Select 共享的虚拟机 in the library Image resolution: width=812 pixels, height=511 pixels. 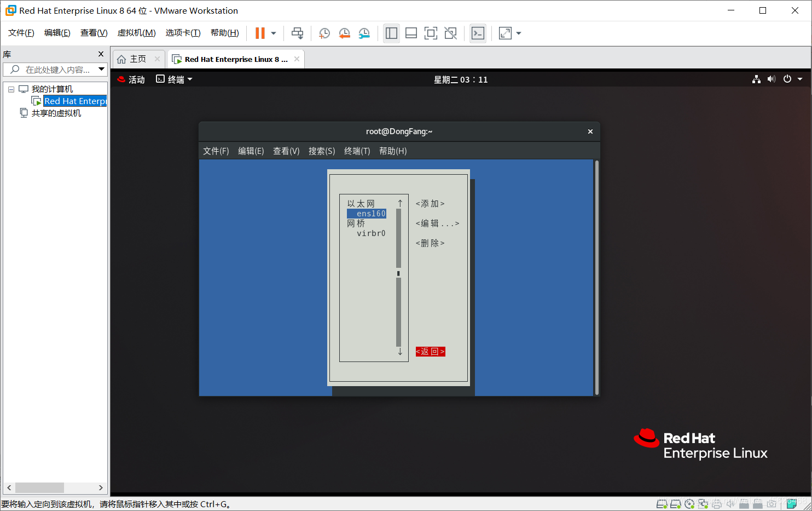(x=56, y=113)
